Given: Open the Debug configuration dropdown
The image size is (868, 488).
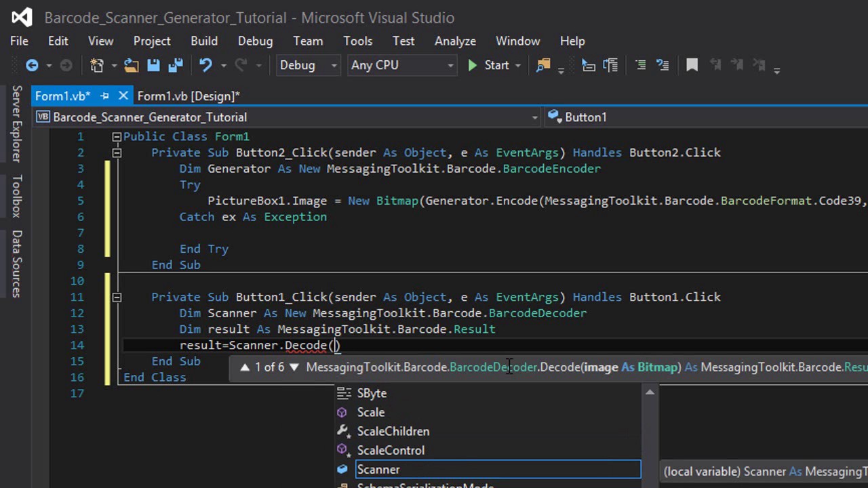Looking at the screenshot, I should pyautogui.click(x=307, y=65).
